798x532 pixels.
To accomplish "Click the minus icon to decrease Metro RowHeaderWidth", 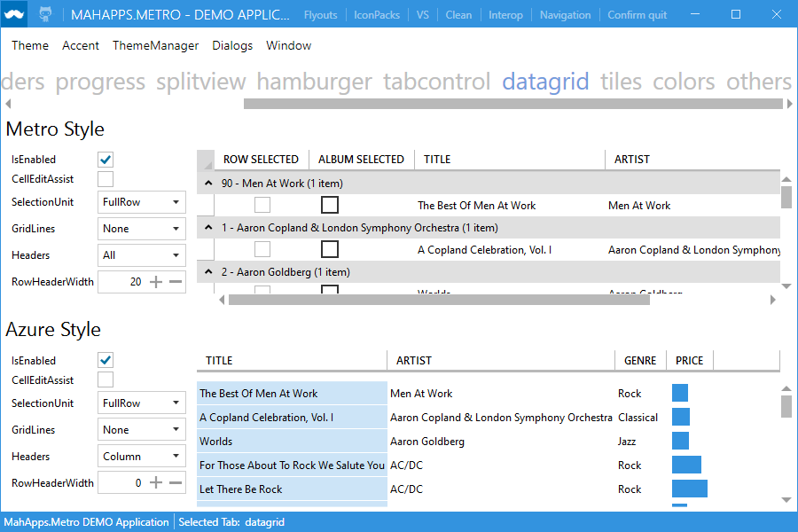I will click(176, 281).
